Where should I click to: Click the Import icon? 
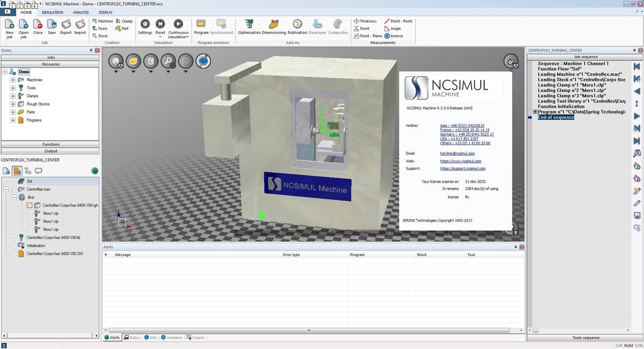(80, 24)
